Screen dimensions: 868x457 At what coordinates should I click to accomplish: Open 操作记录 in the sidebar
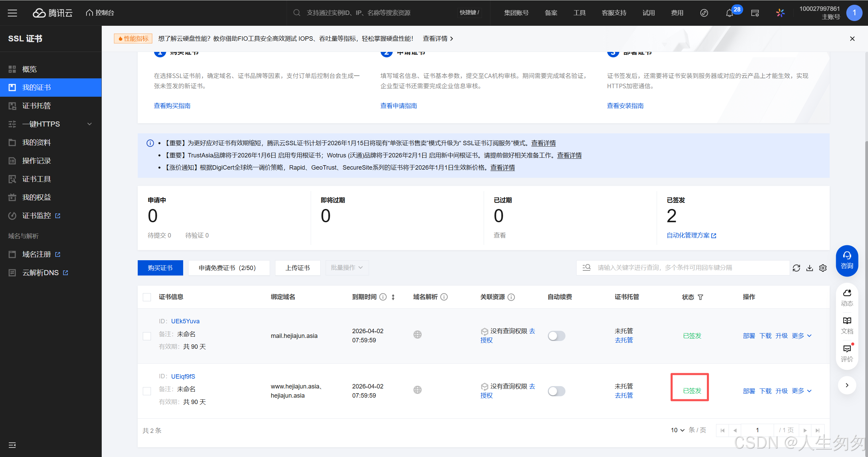[37, 161]
